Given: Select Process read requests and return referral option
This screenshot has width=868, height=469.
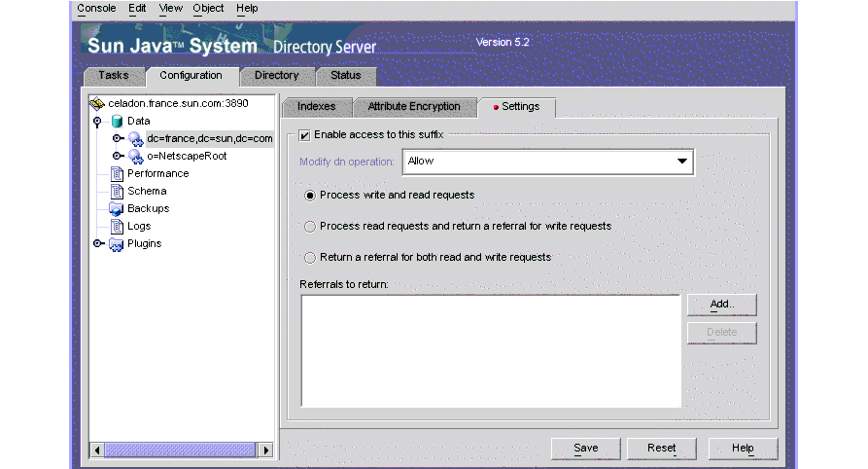Looking at the screenshot, I should 310,227.
